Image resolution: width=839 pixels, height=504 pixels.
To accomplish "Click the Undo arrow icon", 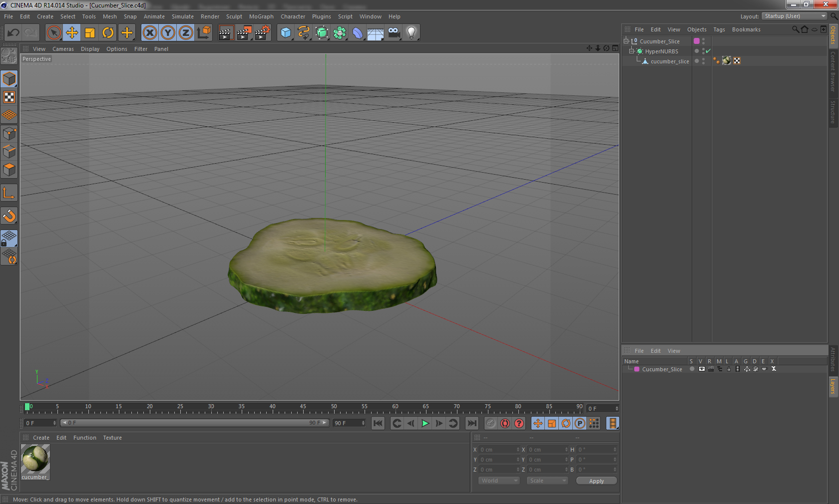I will pos(13,33).
